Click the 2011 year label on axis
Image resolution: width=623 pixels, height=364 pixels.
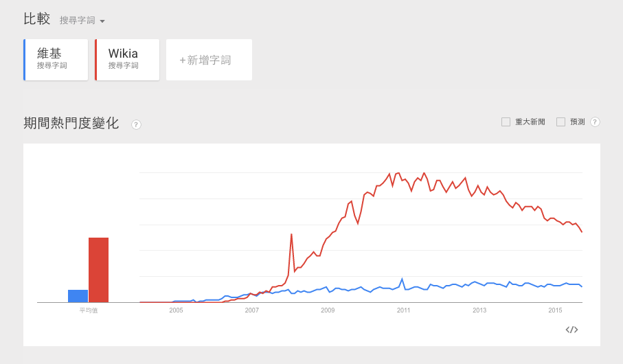[403, 310]
